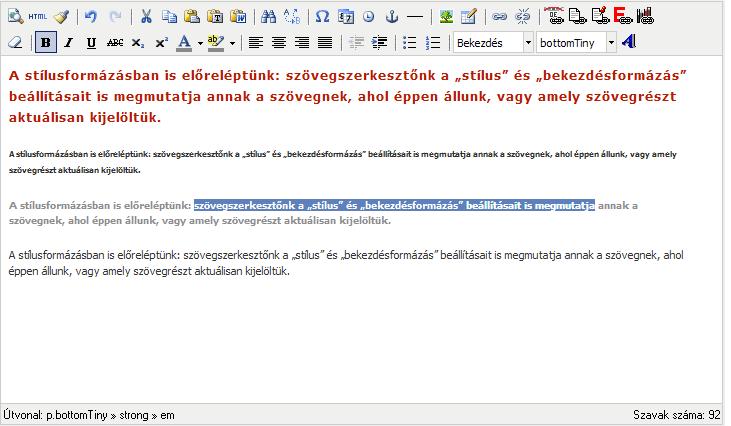Screen dimensions: 731x426
Task: Apply text color with the A swatch
Action: (x=184, y=43)
